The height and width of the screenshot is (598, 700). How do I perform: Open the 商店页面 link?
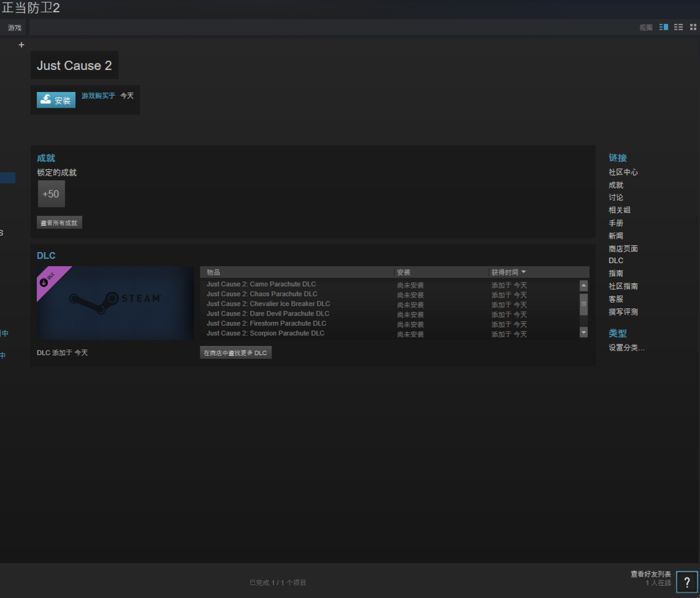623,249
